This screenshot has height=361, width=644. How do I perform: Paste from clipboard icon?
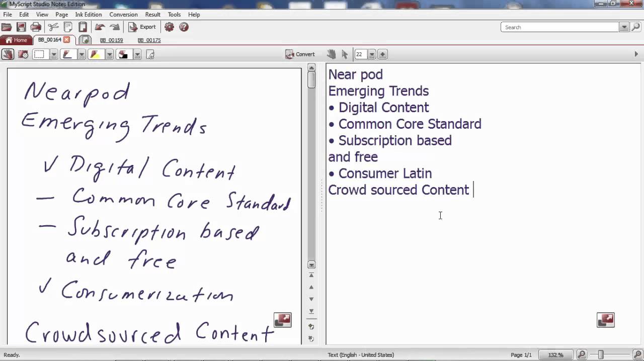[83, 27]
